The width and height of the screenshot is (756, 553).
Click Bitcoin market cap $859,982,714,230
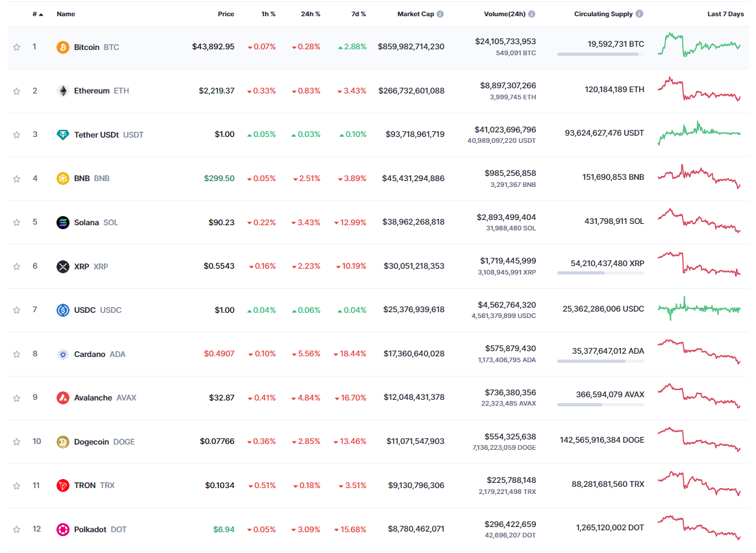coord(411,47)
